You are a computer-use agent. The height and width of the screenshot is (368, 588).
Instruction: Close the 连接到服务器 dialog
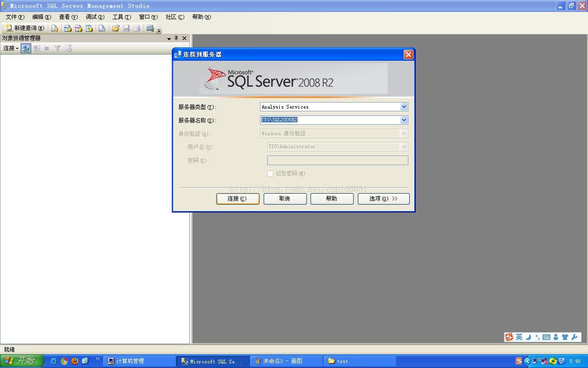point(408,55)
